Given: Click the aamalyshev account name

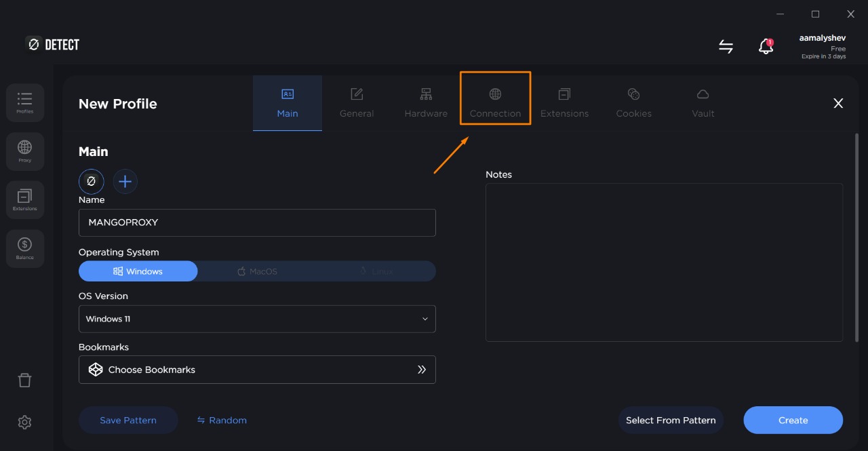Looking at the screenshot, I should 823,39.
